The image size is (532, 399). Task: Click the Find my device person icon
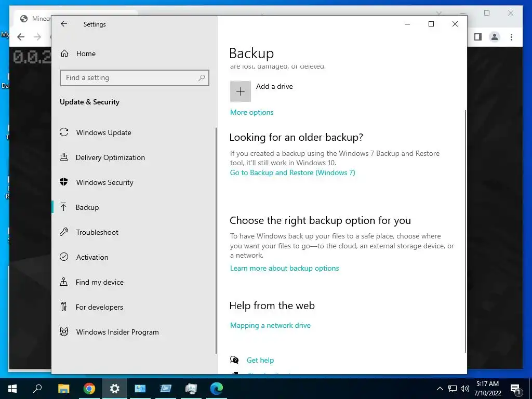point(63,282)
